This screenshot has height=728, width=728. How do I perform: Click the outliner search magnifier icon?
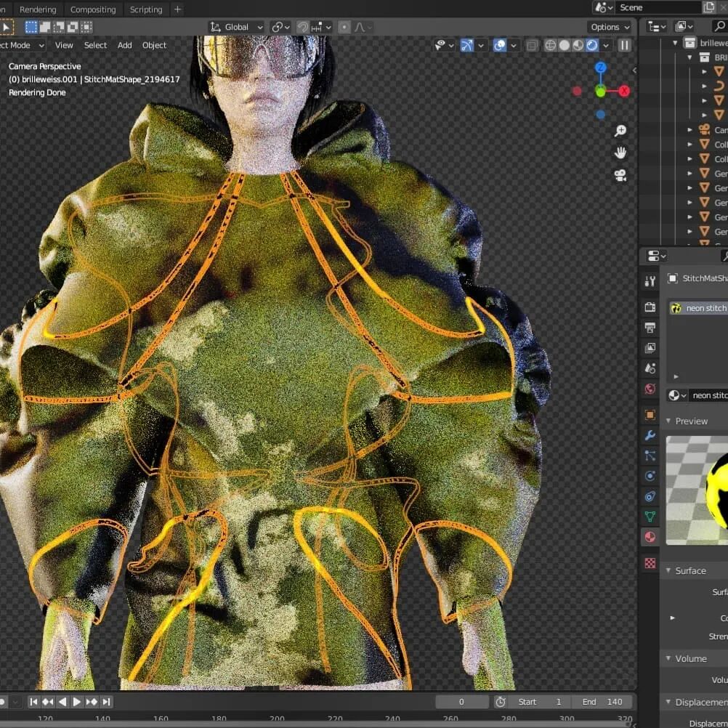[x=719, y=26]
